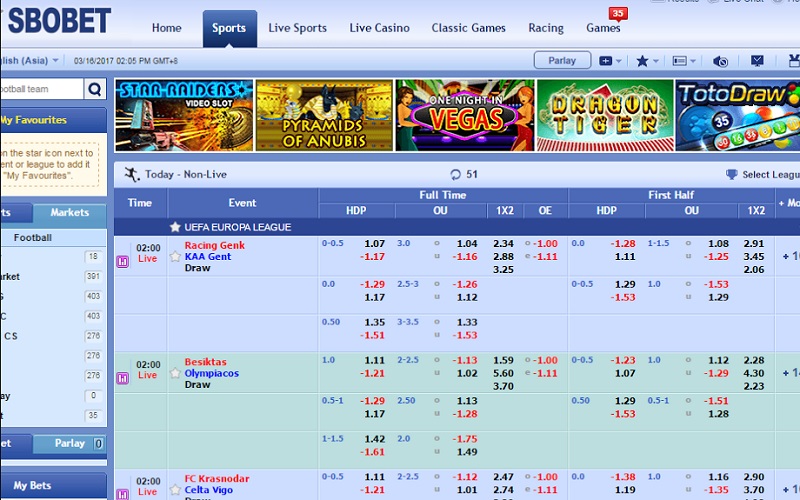800x500 pixels.
Task: Open stats icon for Racing Genk match
Action: (123, 262)
